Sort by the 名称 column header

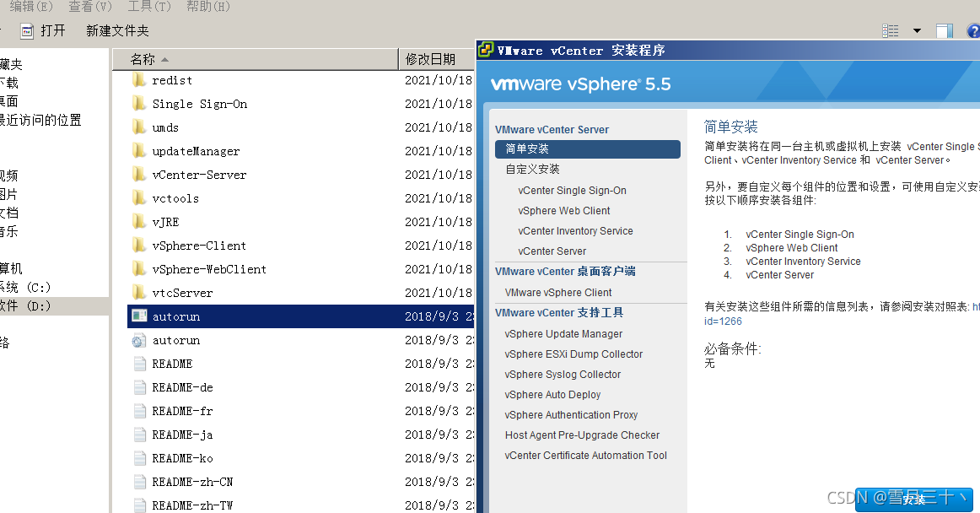[x=256, y=59]
